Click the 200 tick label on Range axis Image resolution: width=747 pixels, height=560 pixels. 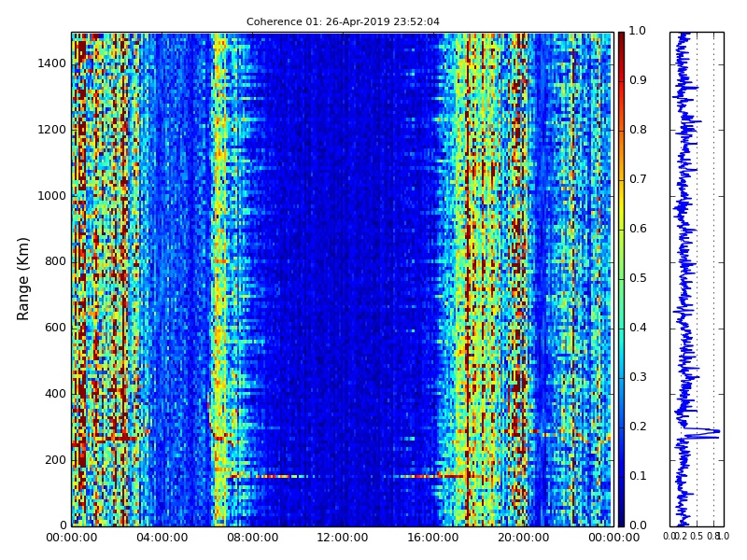click(x=55, y=460)
